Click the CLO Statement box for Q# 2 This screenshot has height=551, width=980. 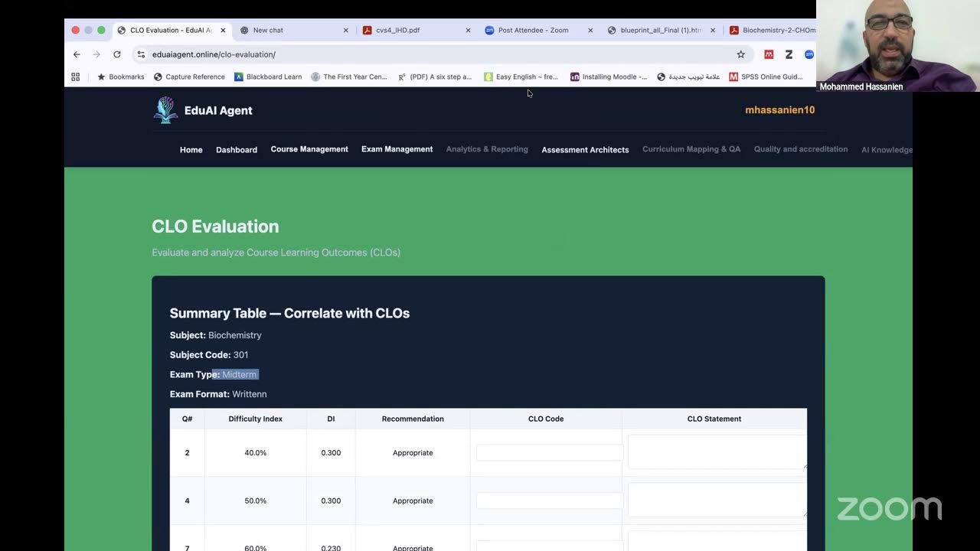click(x=717, y=452)
